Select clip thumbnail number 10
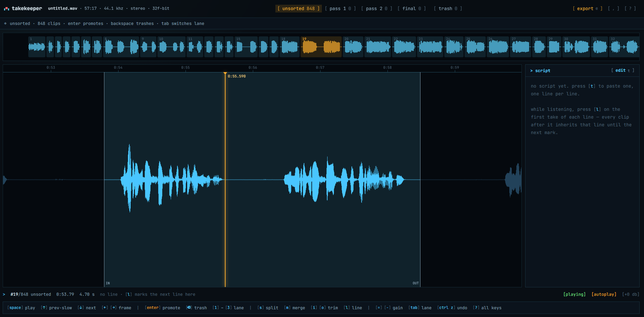This screenshot has height=317, width=644. point(171,47)
